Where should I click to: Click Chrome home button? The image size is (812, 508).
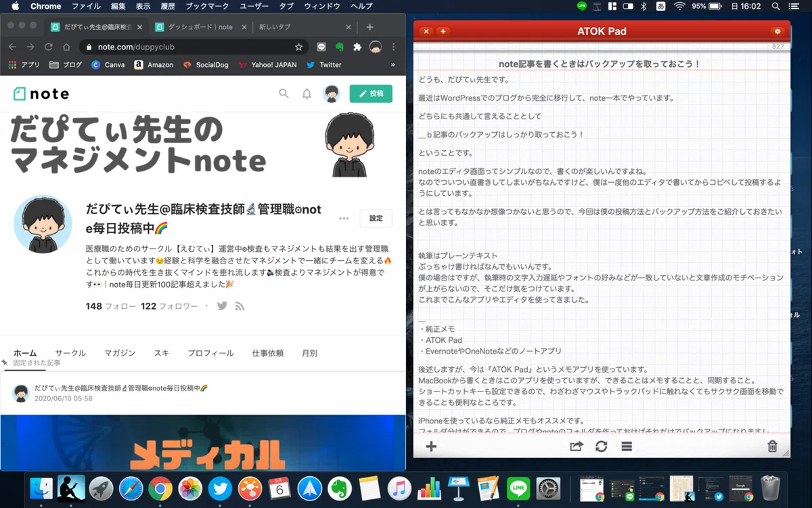(66, 47)
